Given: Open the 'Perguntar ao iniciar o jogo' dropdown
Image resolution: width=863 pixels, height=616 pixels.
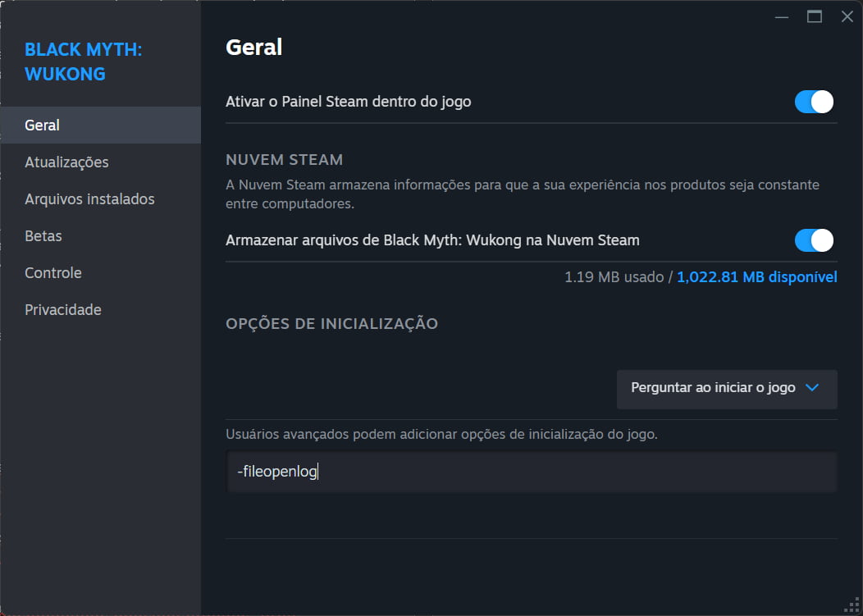Looking at the screenshot, I should pos(727,389).
